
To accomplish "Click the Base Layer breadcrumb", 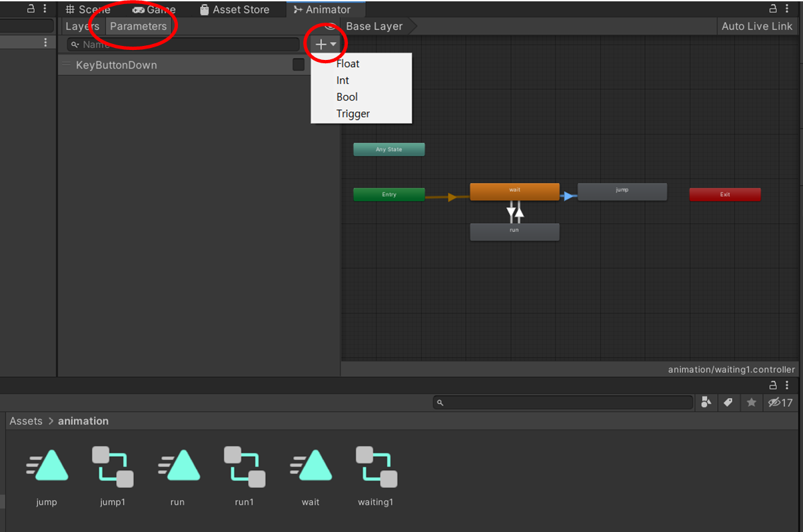I will 375,26.
